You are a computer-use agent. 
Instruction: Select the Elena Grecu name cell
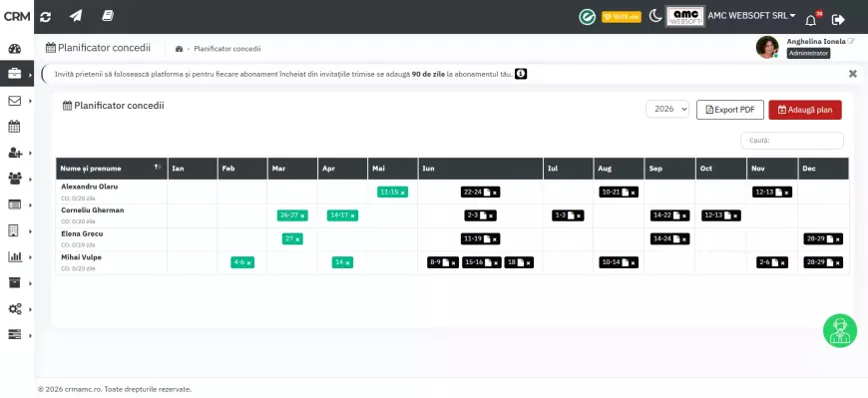click(x=112, y=239)
